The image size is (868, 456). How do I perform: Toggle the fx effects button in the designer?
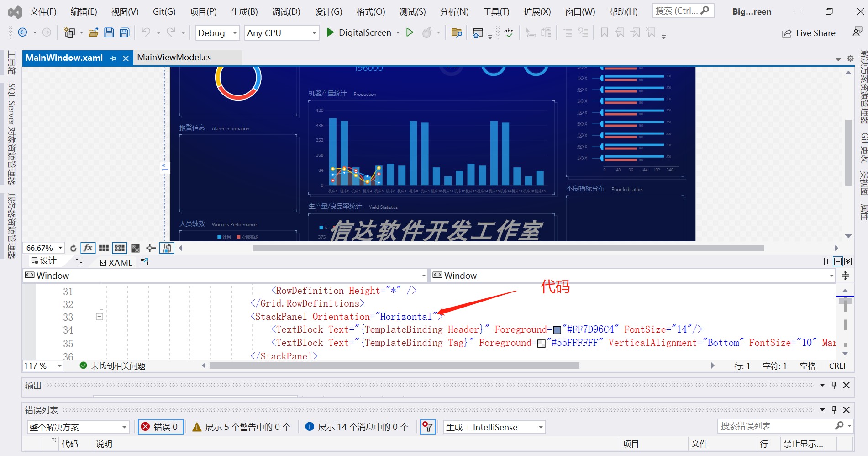(x=88, y=248)
